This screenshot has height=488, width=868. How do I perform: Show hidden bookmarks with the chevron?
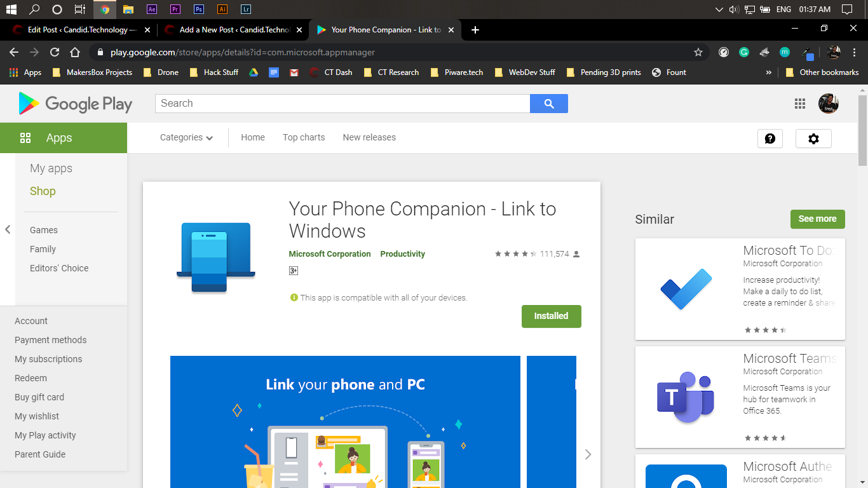click(769, 72)
